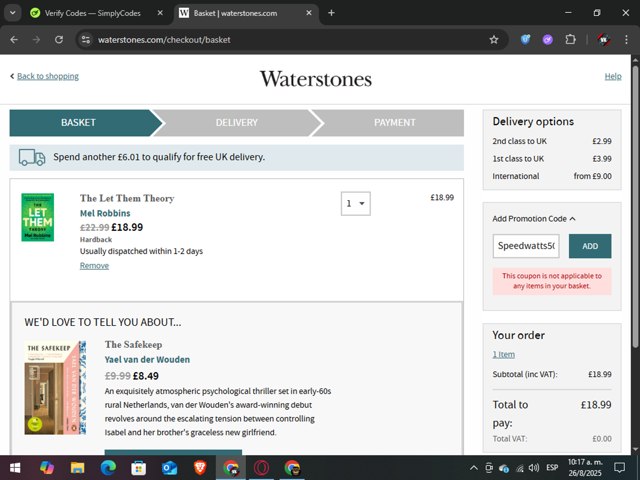Reload the Waterstones basket page
The width and height of the screenshot is (640, 480).
[59, 40]
